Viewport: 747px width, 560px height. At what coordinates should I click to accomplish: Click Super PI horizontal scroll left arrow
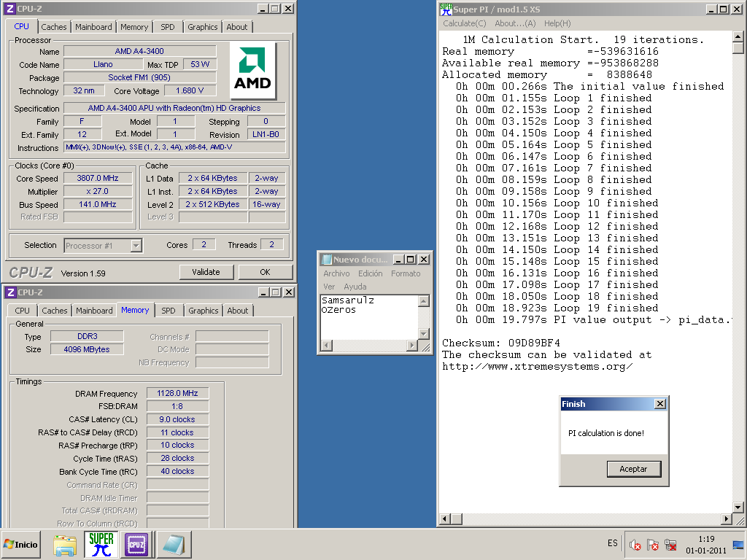pos(444,518)
